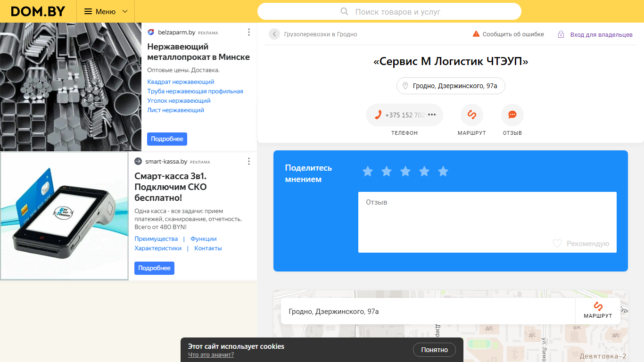Click the Маршрут button on the map card
This screenshot has height=362, width=644.
[598, 311]
